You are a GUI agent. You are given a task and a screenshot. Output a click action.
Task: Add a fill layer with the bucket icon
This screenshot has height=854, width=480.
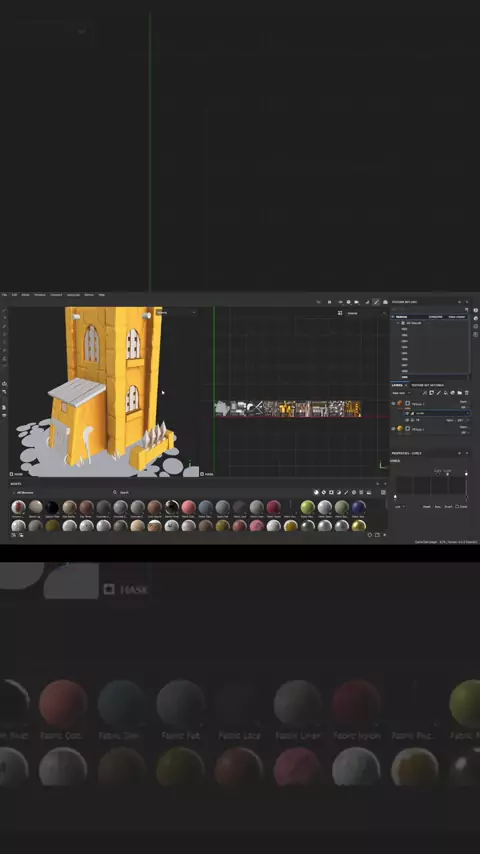tap(446, 393)
